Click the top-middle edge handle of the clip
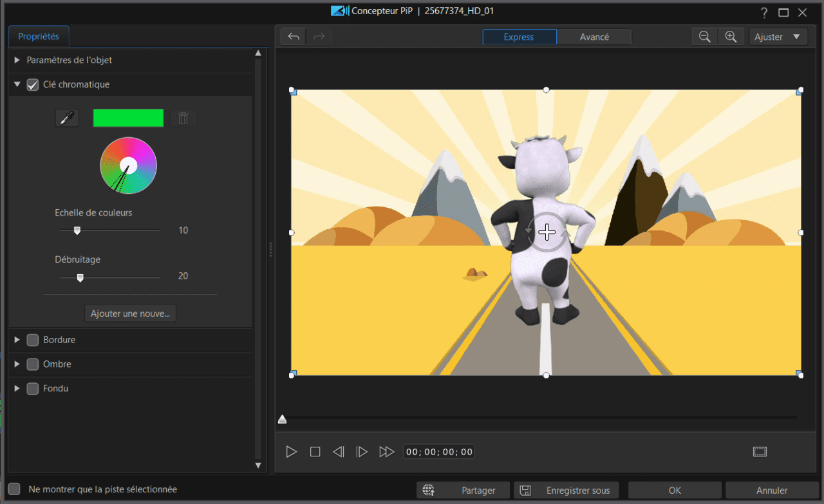Image resolution: width=824 pixels, height=504 pixels. pyautogui.click(x=547, y=90)
